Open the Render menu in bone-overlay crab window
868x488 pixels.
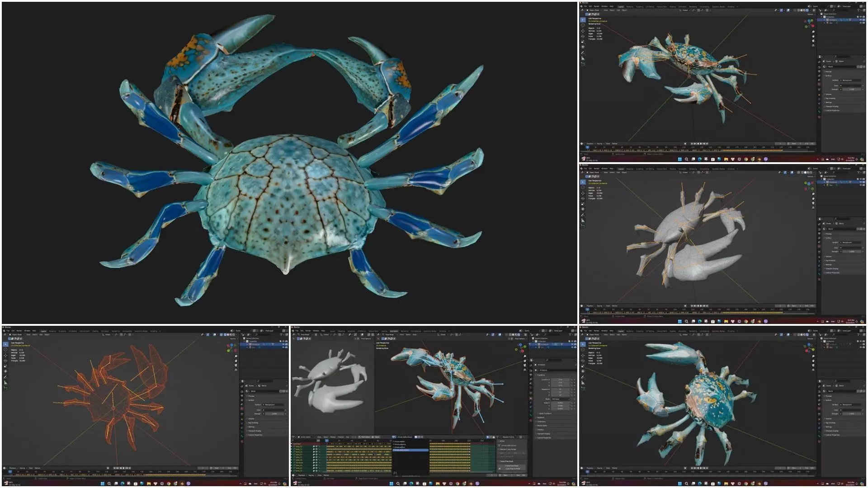click(x=597, y=7)
